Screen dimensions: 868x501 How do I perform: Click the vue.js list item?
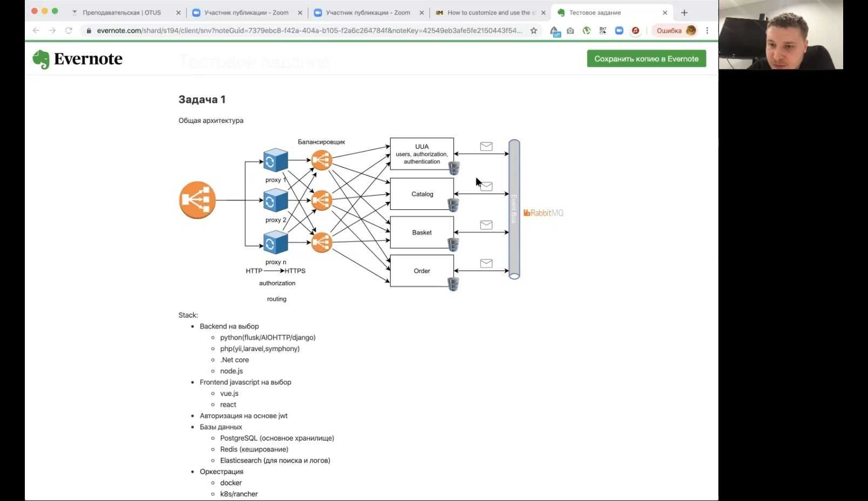coord(229,394)
